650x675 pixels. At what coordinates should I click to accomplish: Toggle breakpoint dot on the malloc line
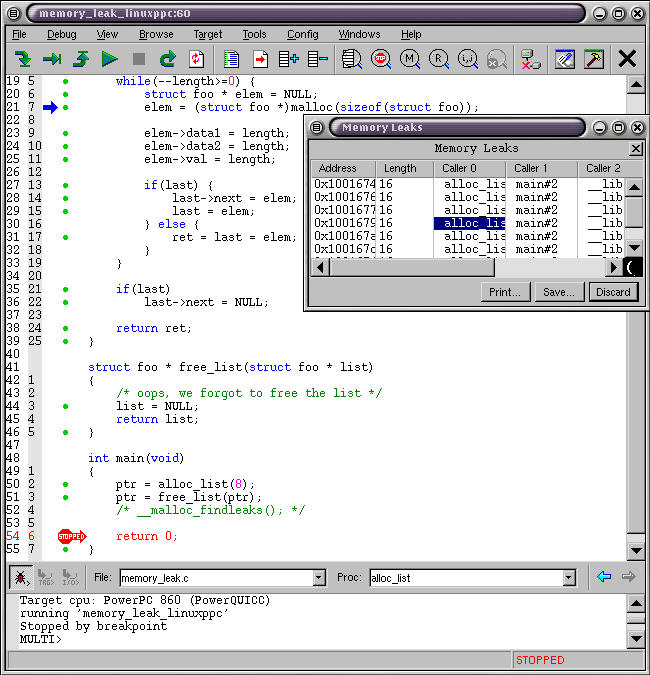tap(65, 107)
